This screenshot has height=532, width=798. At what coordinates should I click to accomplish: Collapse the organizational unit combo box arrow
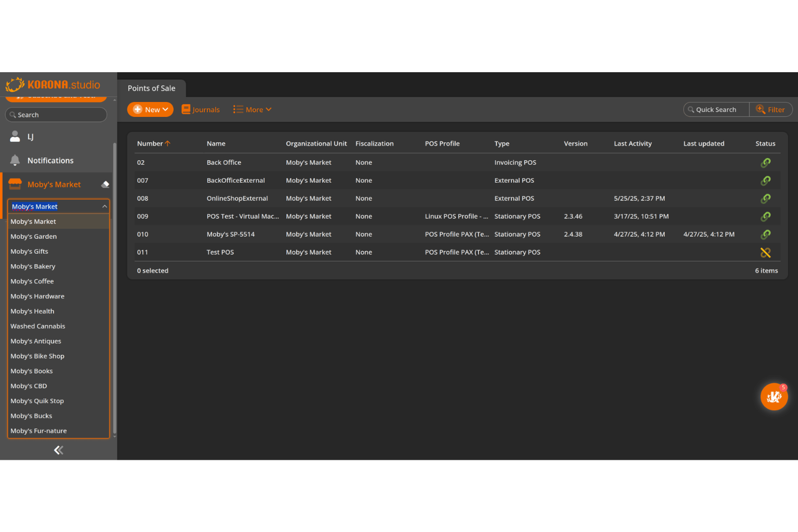click(105, 206)
